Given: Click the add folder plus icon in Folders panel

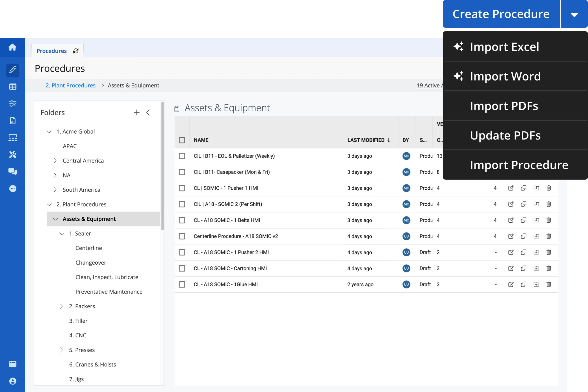Looking at the screenshot, I should [136, 112].
